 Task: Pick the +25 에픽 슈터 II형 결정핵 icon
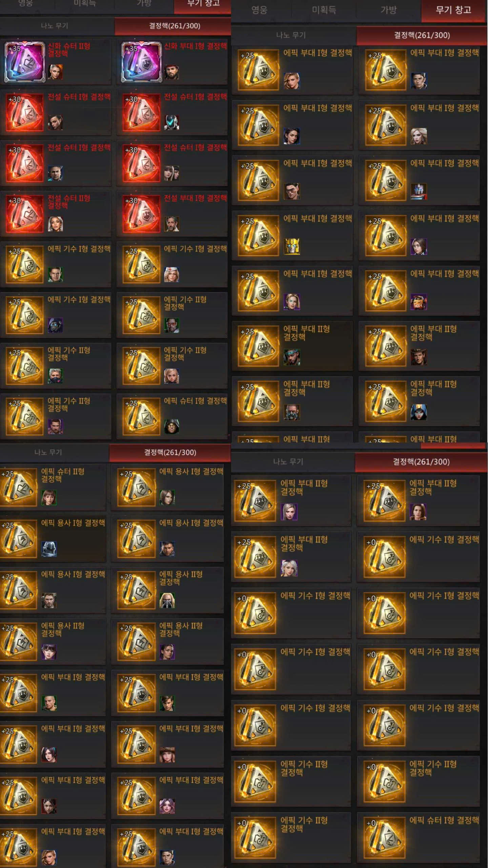(18, 487)
